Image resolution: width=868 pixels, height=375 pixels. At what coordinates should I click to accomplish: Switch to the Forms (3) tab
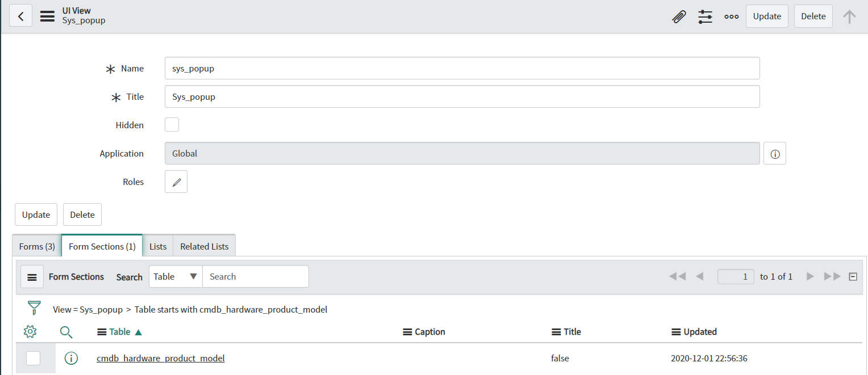coord(37,246)
